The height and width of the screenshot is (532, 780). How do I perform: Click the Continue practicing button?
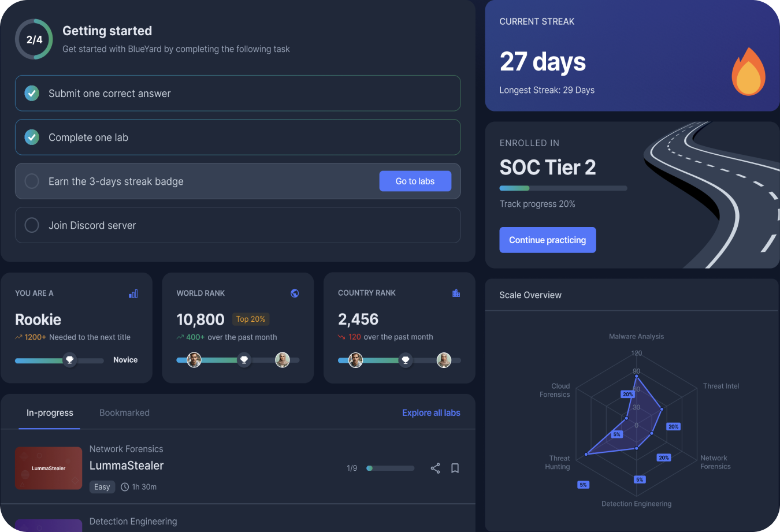(x=547, y=240)
